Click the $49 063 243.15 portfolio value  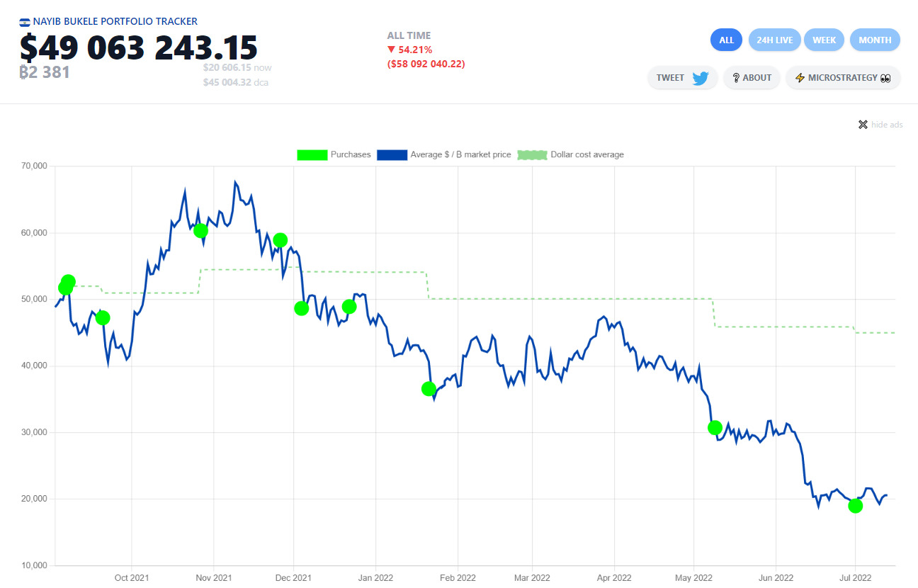coord(139,47)
